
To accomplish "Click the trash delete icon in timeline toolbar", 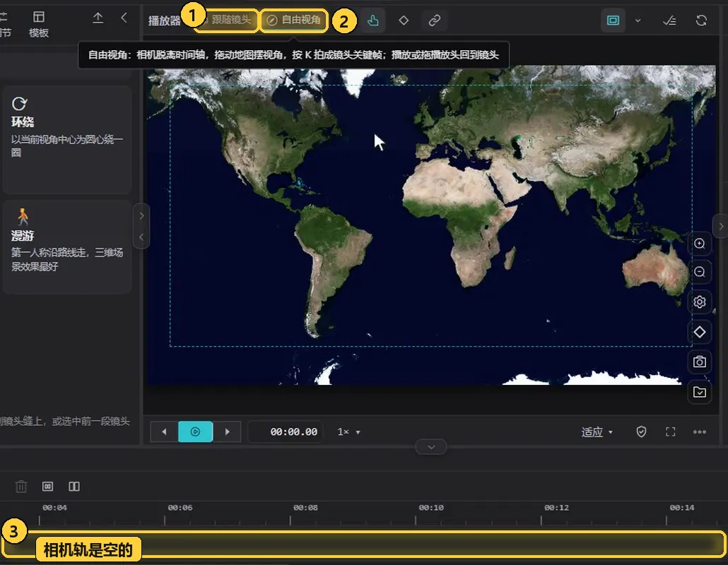I will (21, 486).
